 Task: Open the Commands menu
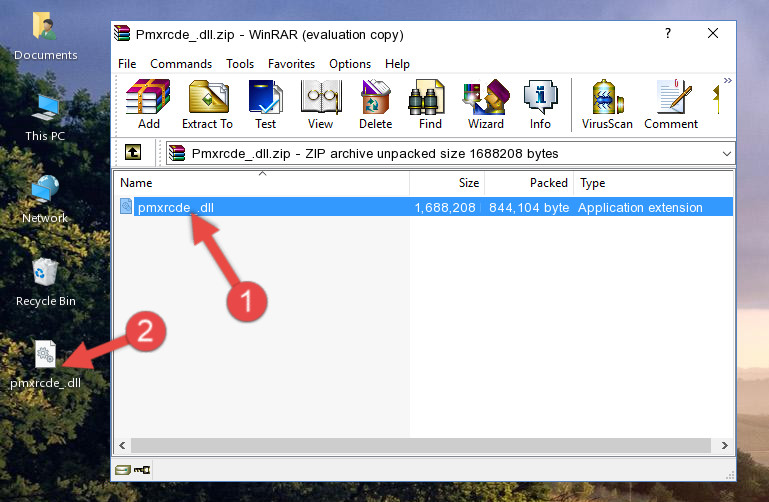tap(181, 64)
